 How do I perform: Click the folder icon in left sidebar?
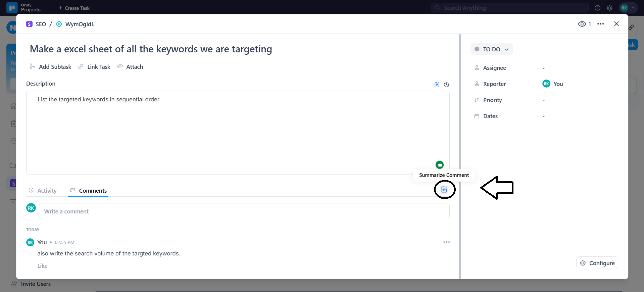pyautogui.click(x=13, y=165)
